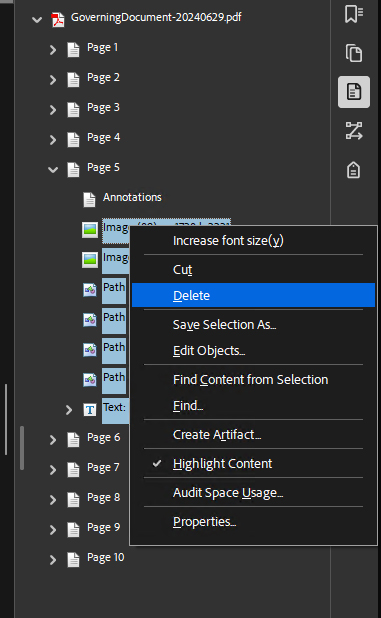
Task: Expand the Page 6 node
Action: (x=53, y=440)
